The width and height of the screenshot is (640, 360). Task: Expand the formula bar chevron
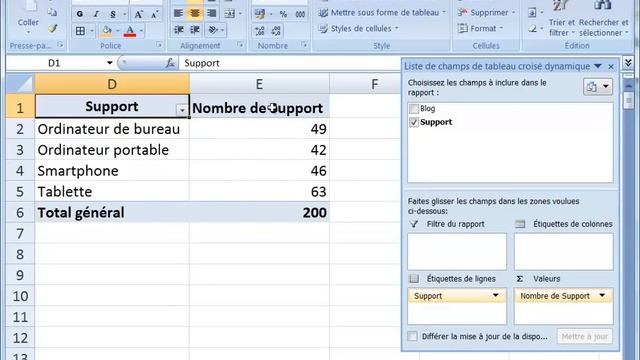(628, 63)
